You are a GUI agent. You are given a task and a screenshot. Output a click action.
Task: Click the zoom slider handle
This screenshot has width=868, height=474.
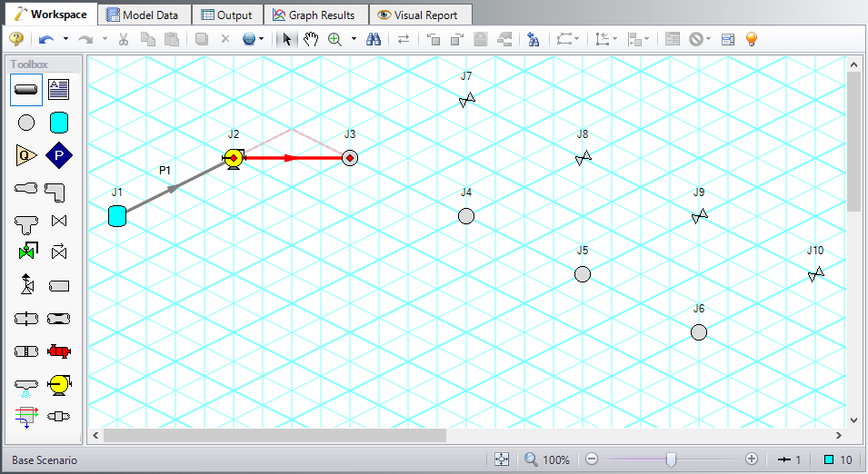(x=671, y=459)
